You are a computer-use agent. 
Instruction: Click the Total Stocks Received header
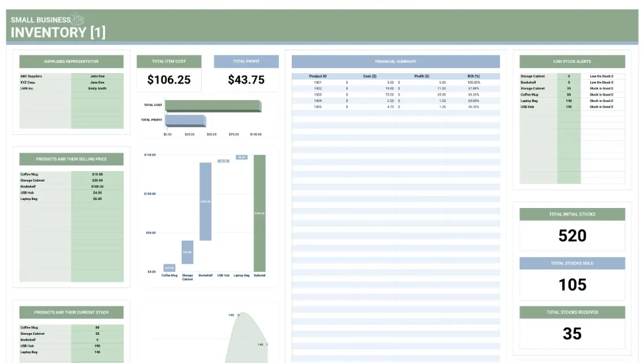point(572,312)
